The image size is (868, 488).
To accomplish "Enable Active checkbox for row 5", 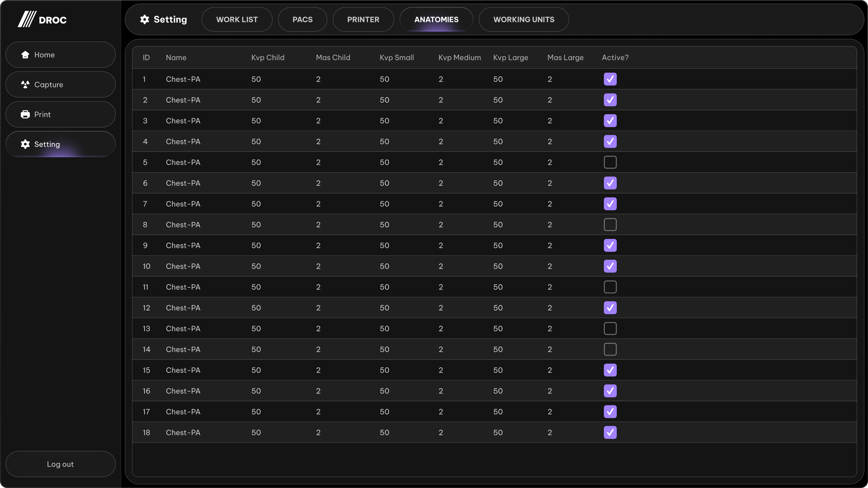I will point(610,162).
